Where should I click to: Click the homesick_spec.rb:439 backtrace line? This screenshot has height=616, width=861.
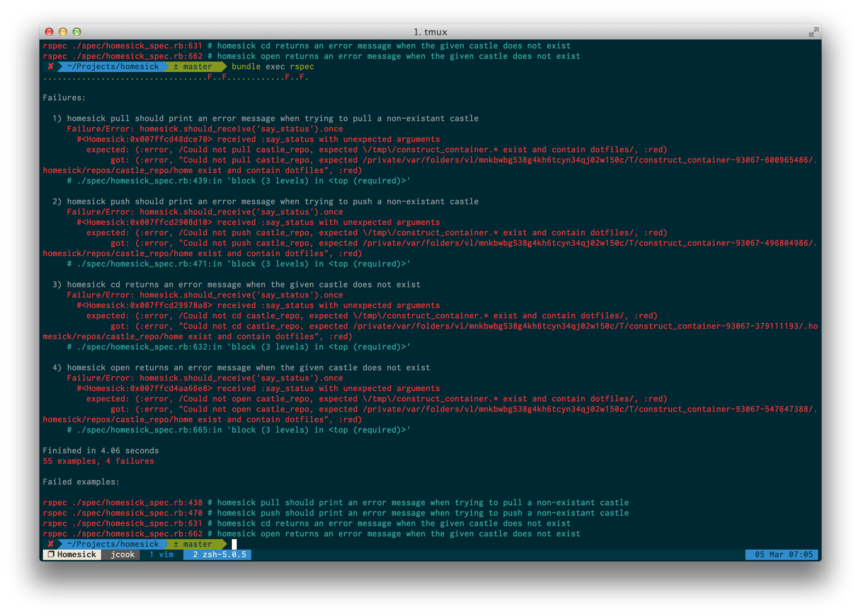pyautogui.click(x=238, y=181)
